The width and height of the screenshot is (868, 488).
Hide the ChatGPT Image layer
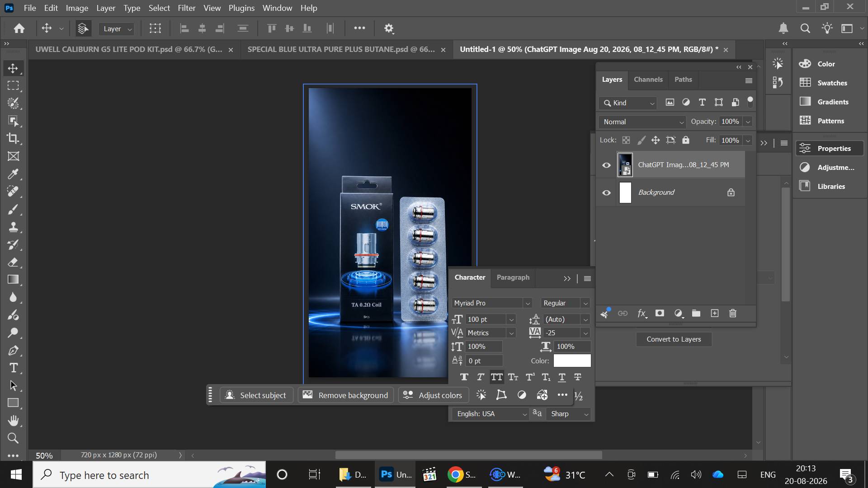point(606,165)
